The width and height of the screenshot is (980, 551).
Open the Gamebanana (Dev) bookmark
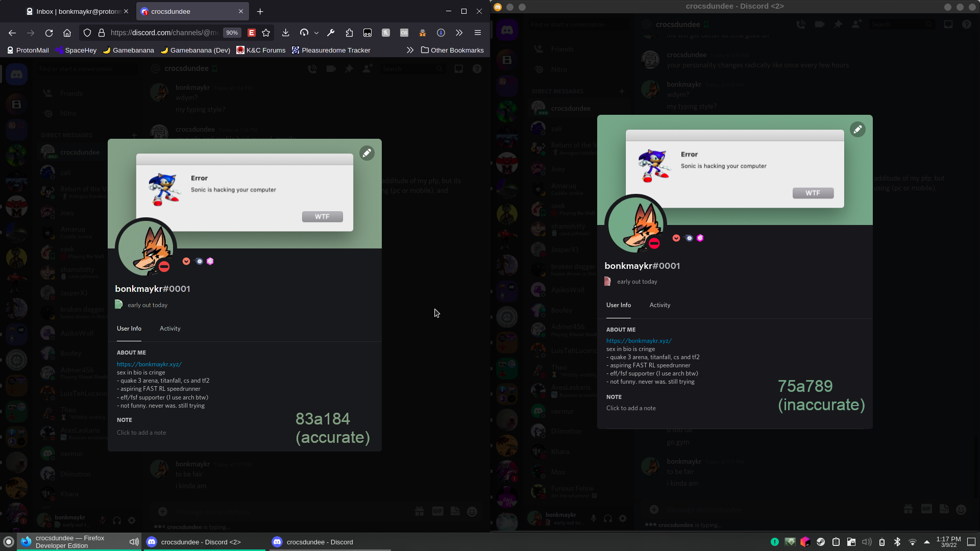pyautogui.click(x=195, y=50)
